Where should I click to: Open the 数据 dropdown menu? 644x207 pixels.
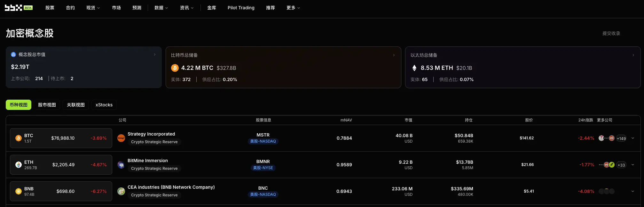tap(161, 8)
